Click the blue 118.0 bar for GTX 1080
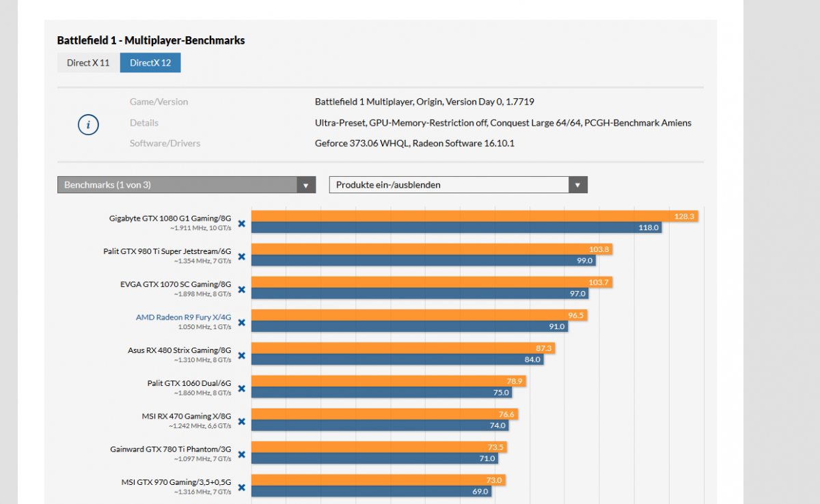The height and width of the screenshot is (504, 820). tap(456, 227)
